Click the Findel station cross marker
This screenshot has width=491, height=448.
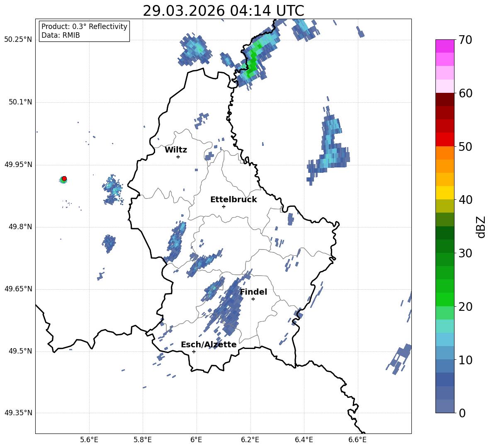[x=253, y=299]
